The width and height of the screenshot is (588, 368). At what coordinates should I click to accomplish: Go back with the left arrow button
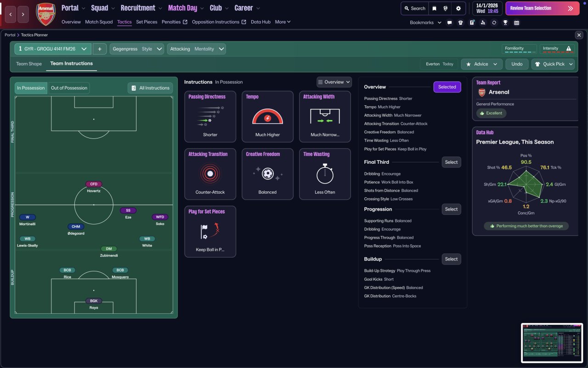(x=11, y=14)
